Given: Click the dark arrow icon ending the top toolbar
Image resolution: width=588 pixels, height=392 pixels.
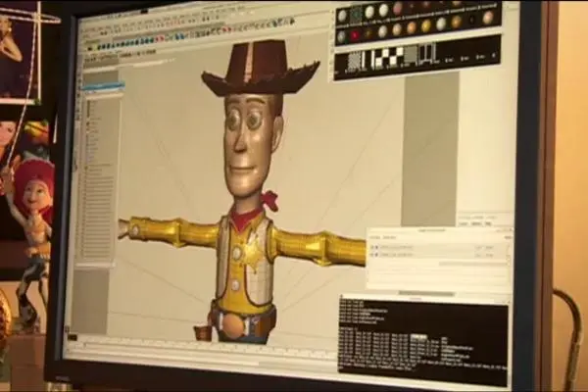Looking at the screenshot, I should 292,21.
